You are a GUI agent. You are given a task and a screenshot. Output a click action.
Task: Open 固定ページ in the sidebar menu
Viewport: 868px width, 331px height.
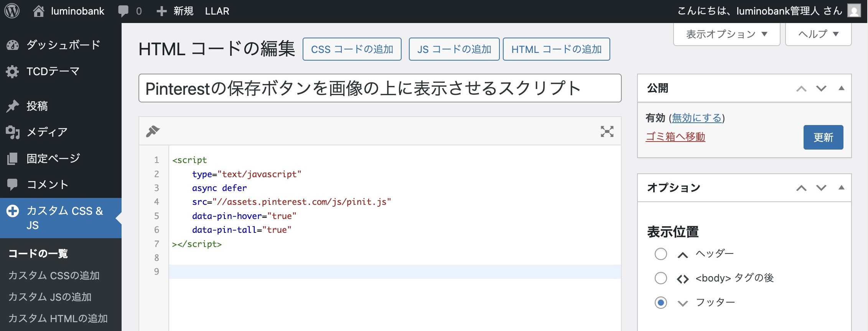pos(53,158)
